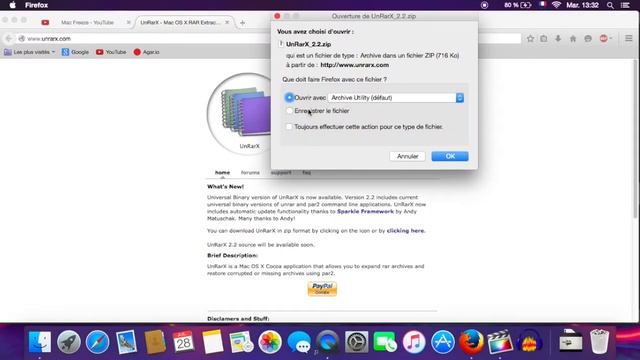Close the Mac Freeze YouTube tab

click(x=128, y=22)
